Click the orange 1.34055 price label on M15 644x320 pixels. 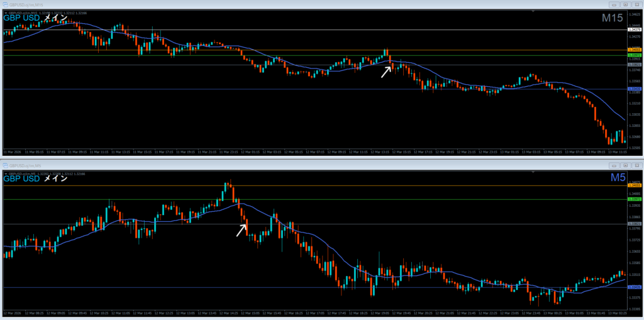tap(635, 50)
